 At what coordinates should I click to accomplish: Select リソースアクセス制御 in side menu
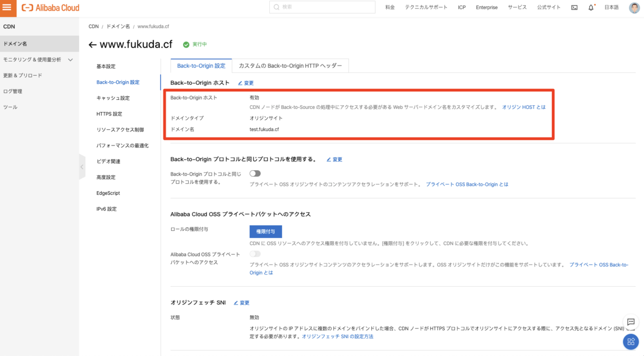click(120, 130)
